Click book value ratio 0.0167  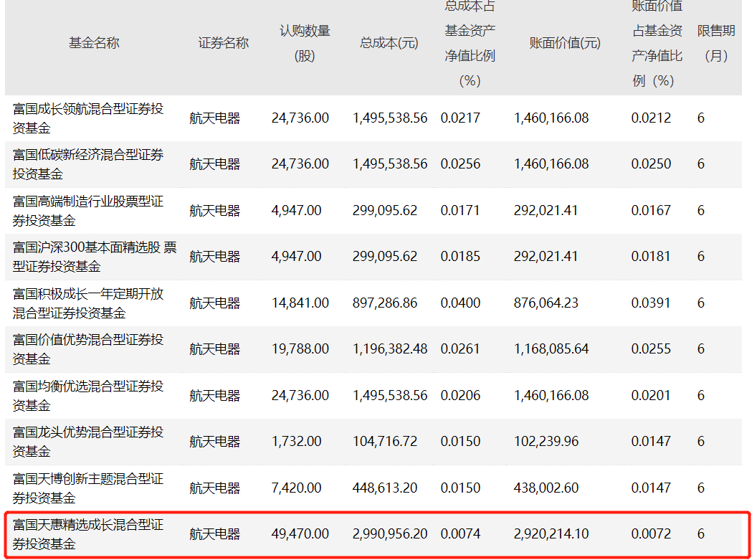point(652,211)
